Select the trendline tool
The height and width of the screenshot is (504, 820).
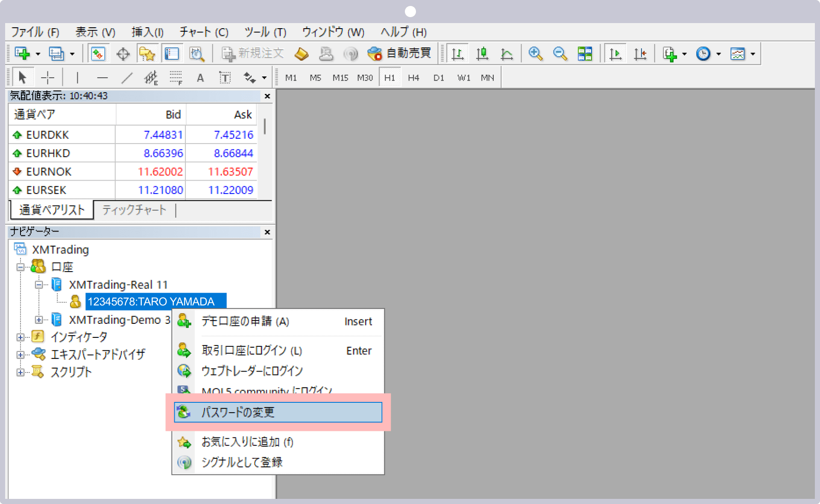[x=127, y=78]
